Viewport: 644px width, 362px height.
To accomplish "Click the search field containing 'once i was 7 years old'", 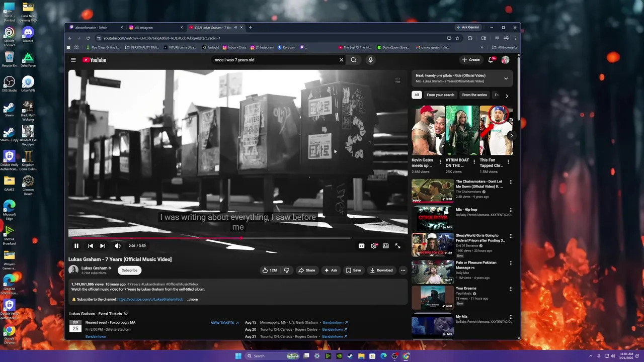I will click(x=274, y=60).
